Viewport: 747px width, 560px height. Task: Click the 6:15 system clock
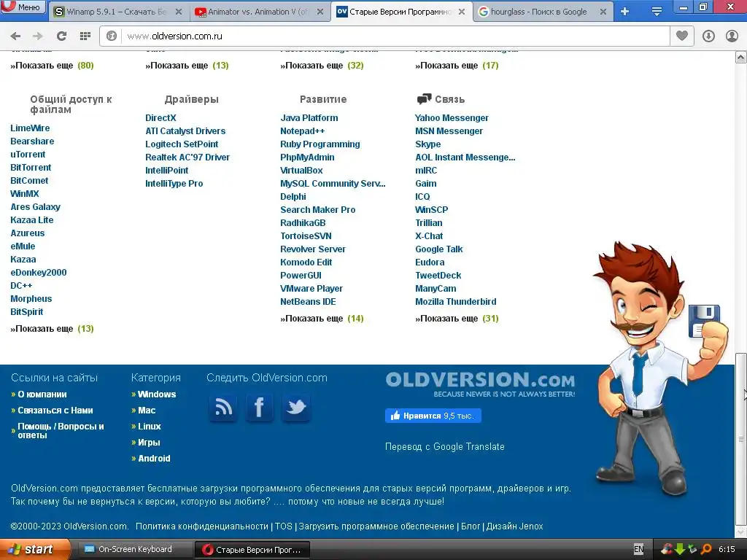point(727,549)
